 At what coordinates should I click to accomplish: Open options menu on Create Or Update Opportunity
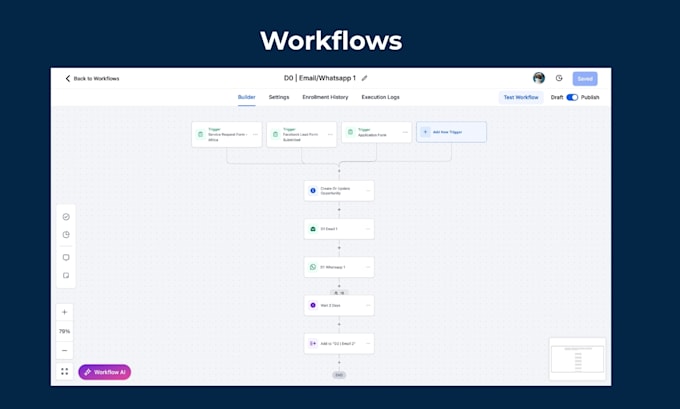[368, 190]
